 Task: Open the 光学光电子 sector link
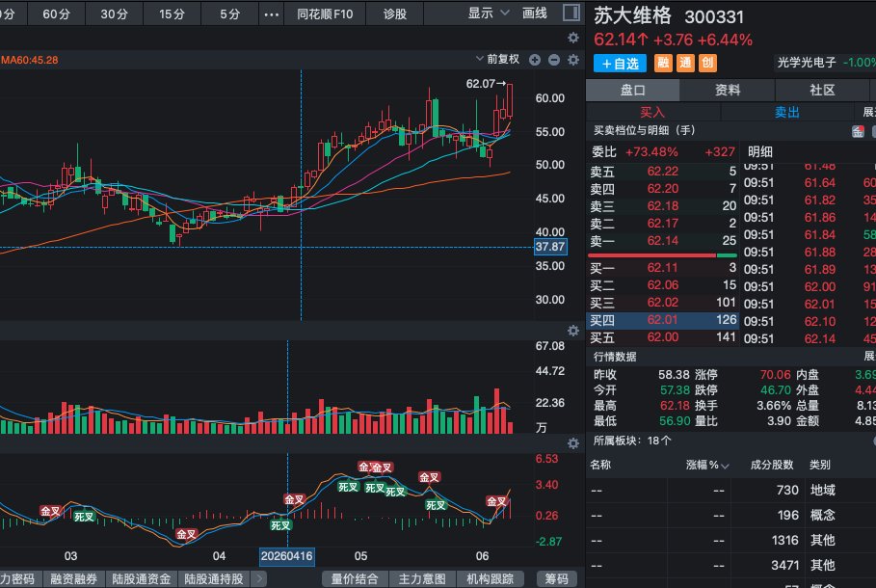[807, 63]
